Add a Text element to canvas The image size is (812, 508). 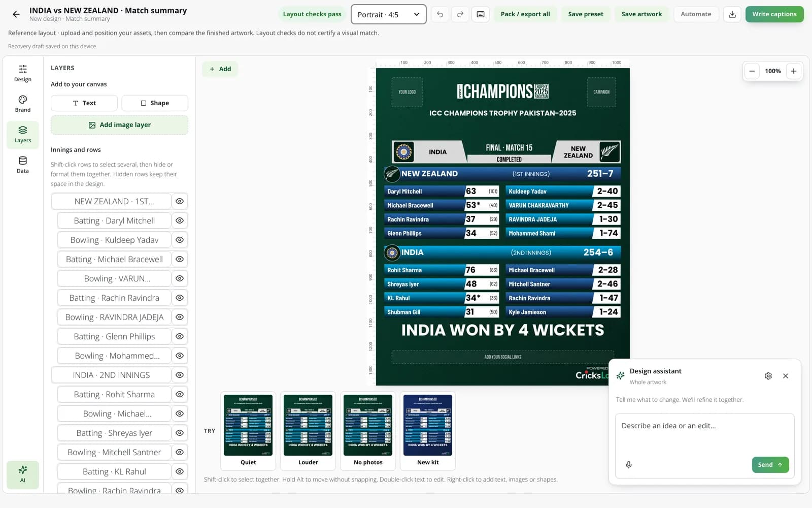point(84,103)
